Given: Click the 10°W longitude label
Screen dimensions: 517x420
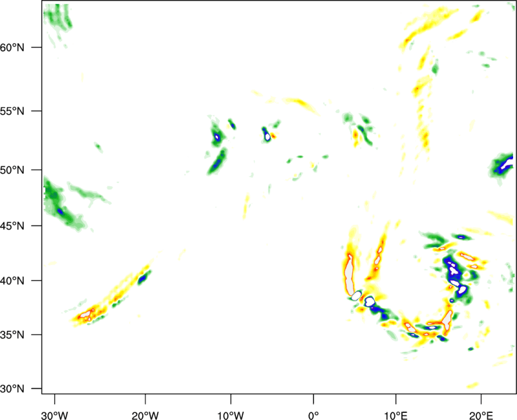Looking at the screenshot, I should coord(231,415).
